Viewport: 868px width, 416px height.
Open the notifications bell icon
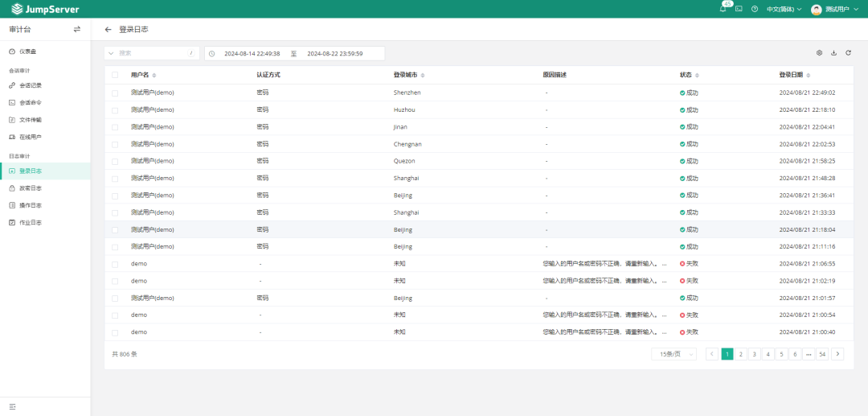723,9
